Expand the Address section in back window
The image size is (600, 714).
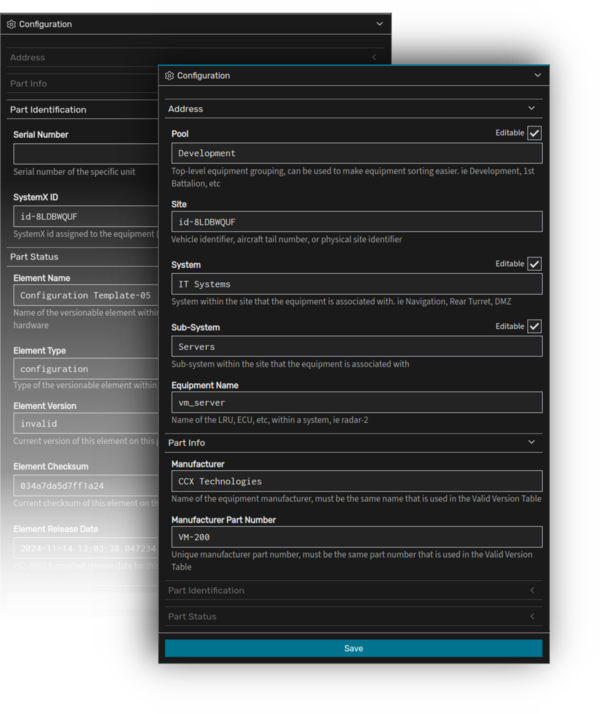[374, 57]
